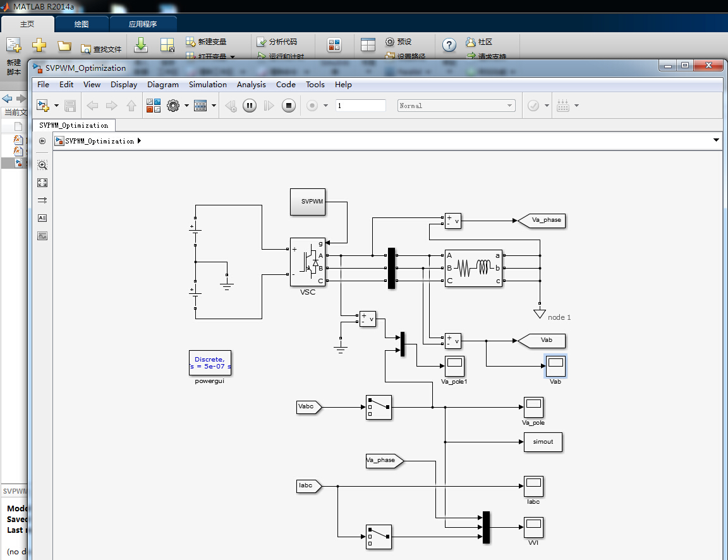Hide the model browser circular arrow icon

tap(42, 141)
